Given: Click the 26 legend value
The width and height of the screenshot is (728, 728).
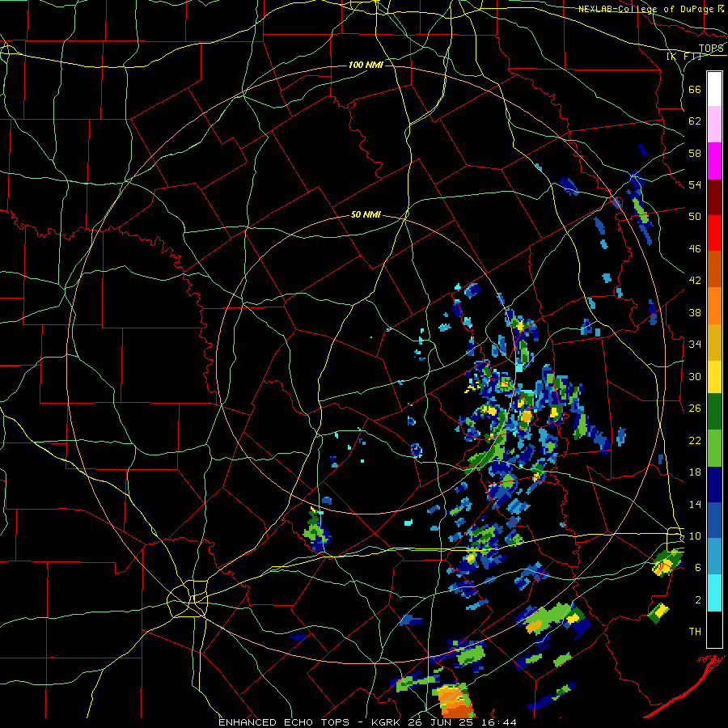Looking at the screenshot, I should click(x=695, y=408).
